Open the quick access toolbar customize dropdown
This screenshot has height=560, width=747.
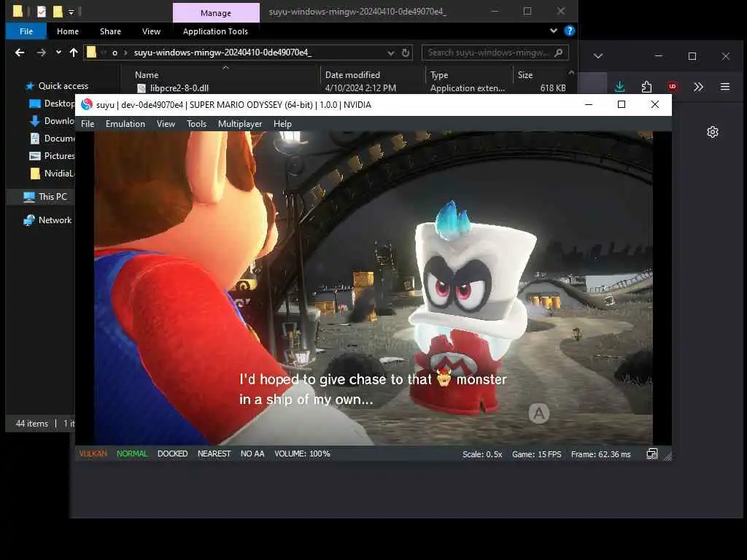(71, 12)
